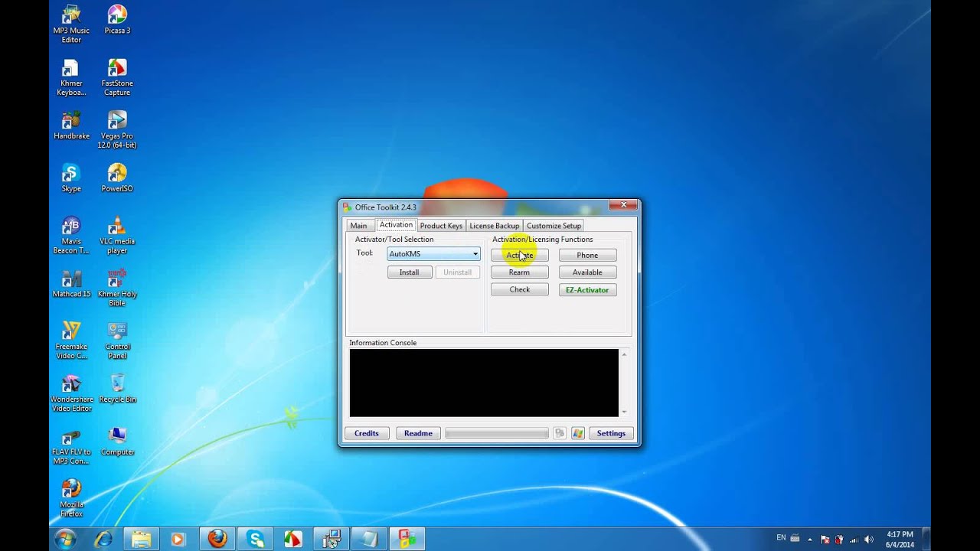Switch to FastStone Capture on the taskbar
This screenshot has width=980, height=551.
[x=293, y=539]
